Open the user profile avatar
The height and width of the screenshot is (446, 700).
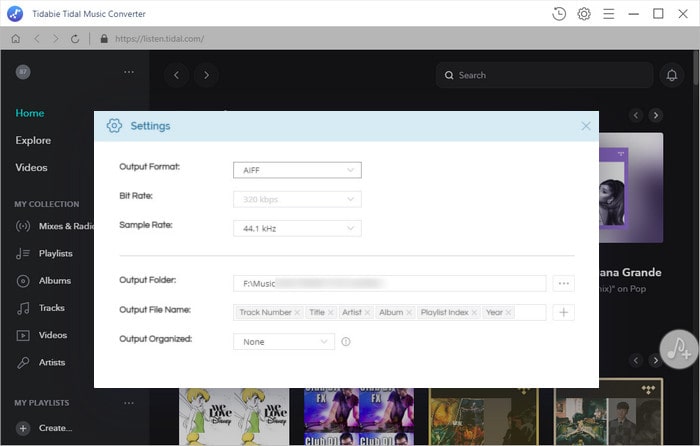[23, 72]
